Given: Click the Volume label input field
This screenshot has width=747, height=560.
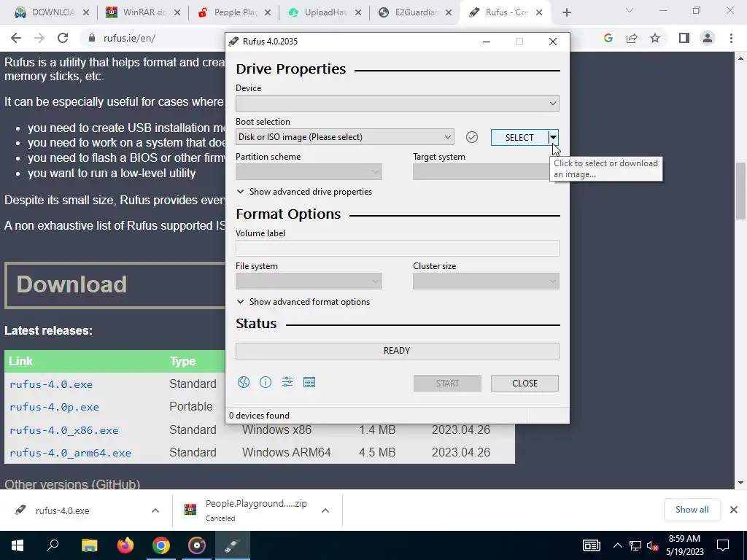Looking at the screenshot, I should coord(398,248).
